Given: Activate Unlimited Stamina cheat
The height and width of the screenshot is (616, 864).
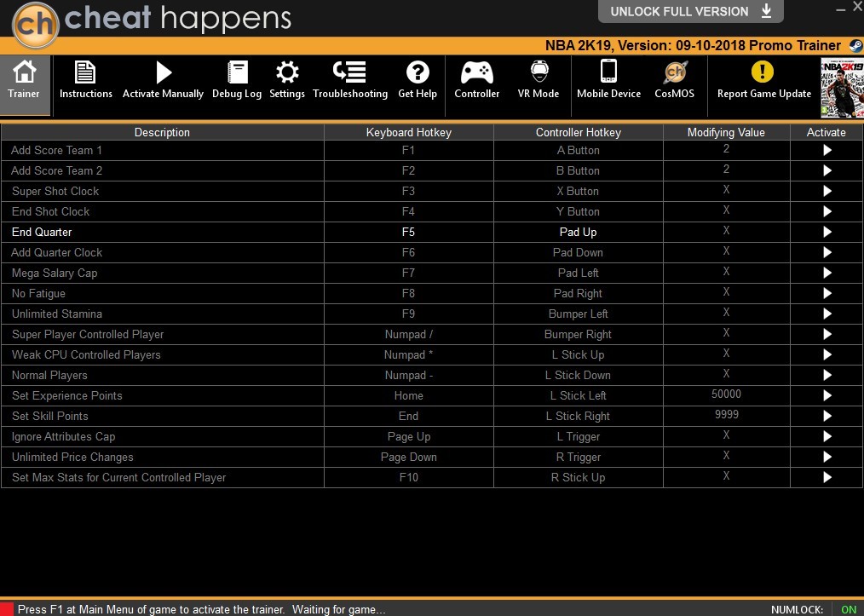Looking at the screenshot, I should pos(827,314).
